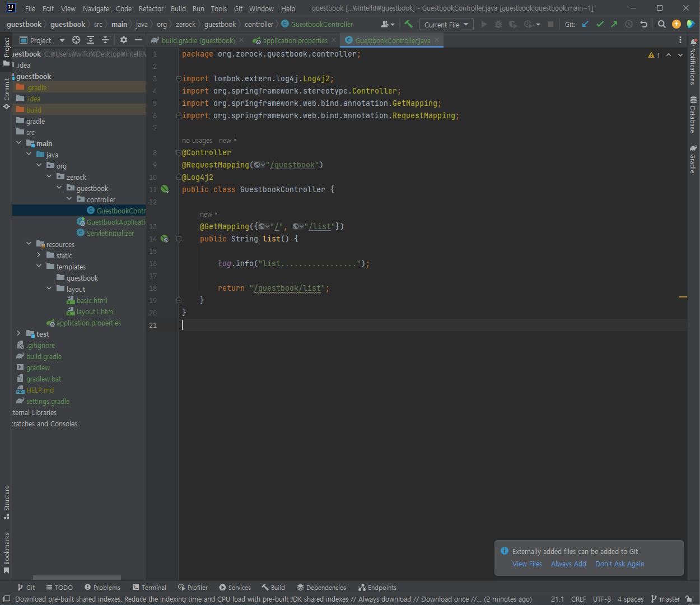Open the Terminal tool window
The height and width of the screenshot is (605, 700).
click(150, 588)
